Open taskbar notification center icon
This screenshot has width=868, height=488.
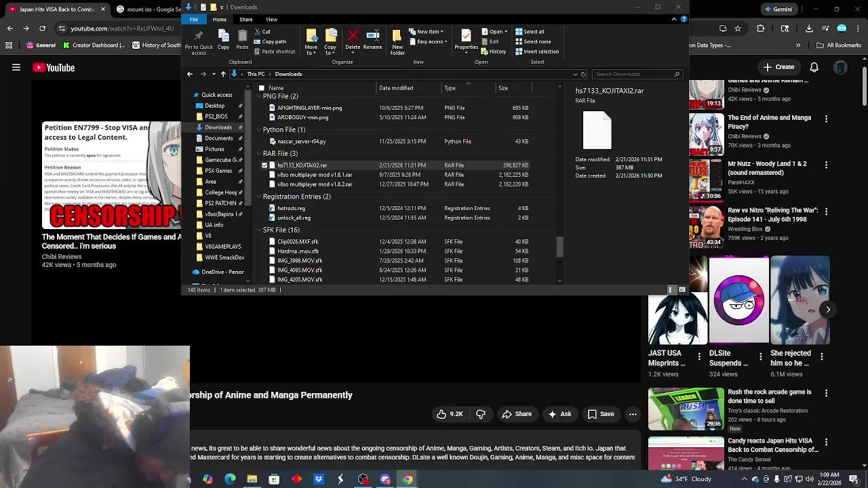click(x=854, y=479)
